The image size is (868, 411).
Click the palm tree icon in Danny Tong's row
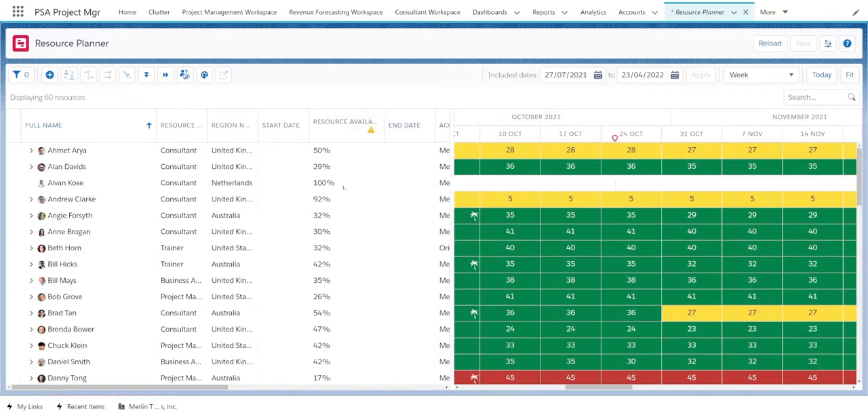coord(474,378)
